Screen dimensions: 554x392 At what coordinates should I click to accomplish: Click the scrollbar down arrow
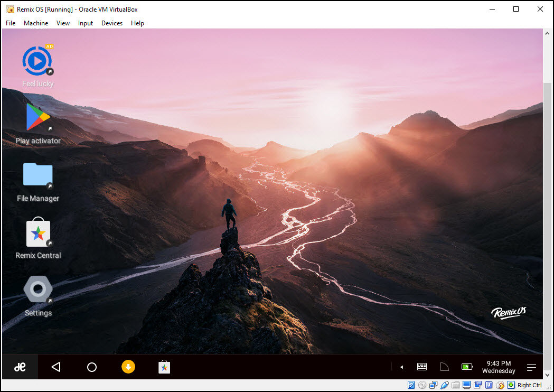point(547,375)
